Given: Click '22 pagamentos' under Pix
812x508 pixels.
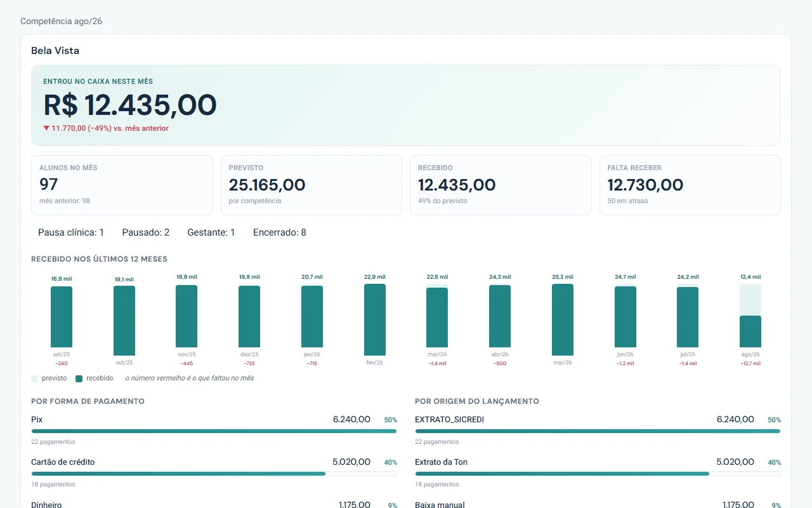Looking at the screenshot, I should pos(53,442).
